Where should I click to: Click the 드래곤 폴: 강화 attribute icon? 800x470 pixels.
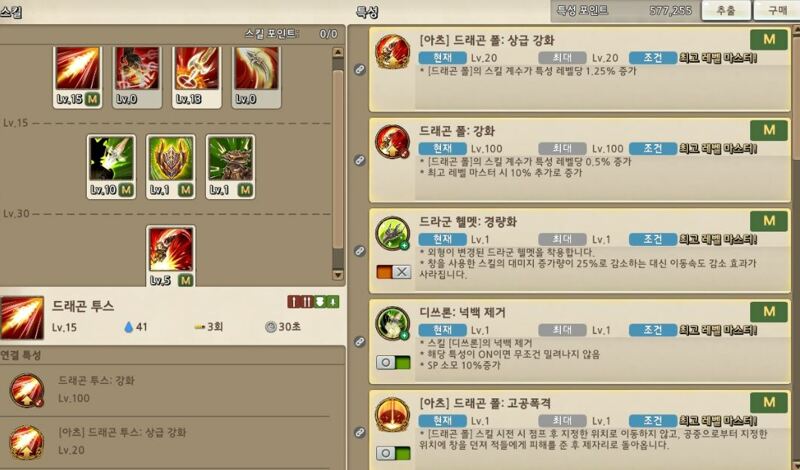click(x=392, y=141)
